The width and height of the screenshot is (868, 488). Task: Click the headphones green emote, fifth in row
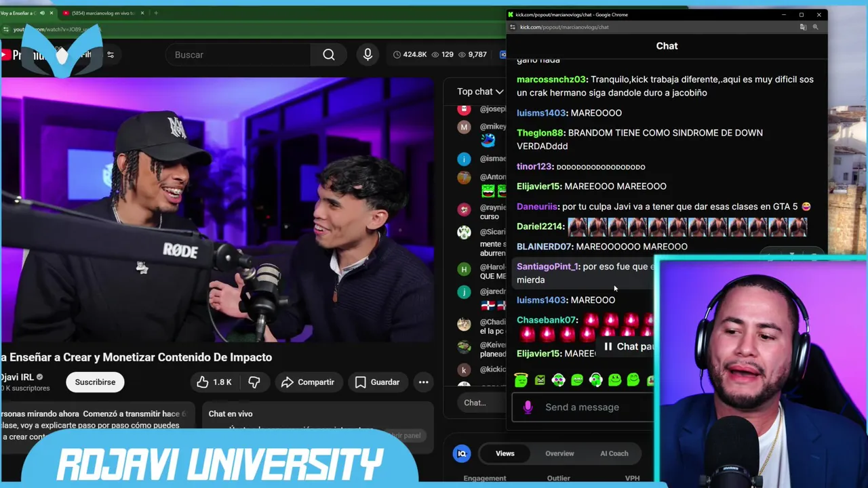click(595, 380)
